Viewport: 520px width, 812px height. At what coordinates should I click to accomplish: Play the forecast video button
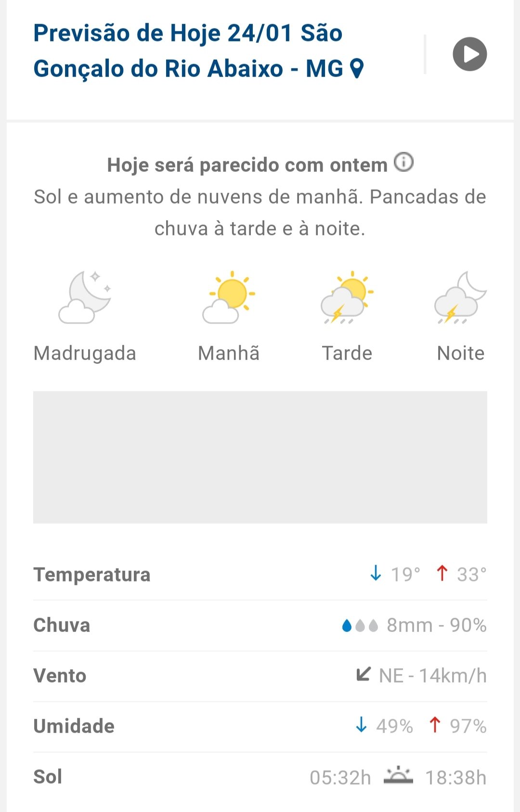click(469, 54)
